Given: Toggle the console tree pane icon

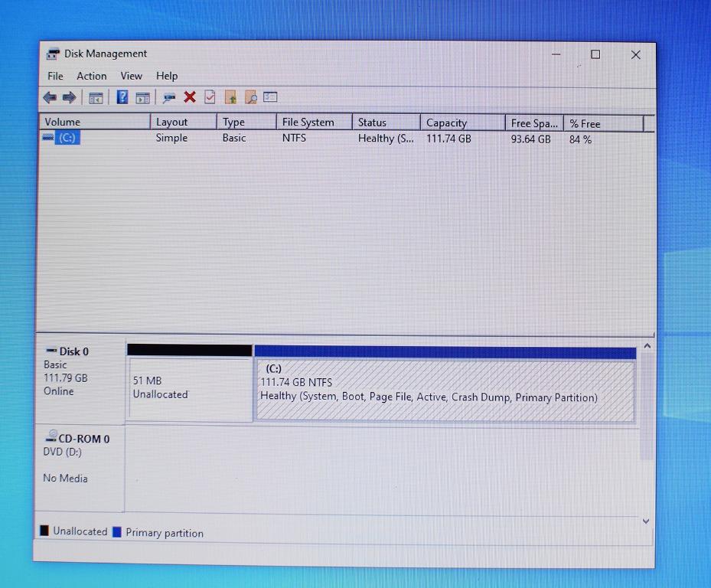Looking at the screenshot, I should (96, 96).
